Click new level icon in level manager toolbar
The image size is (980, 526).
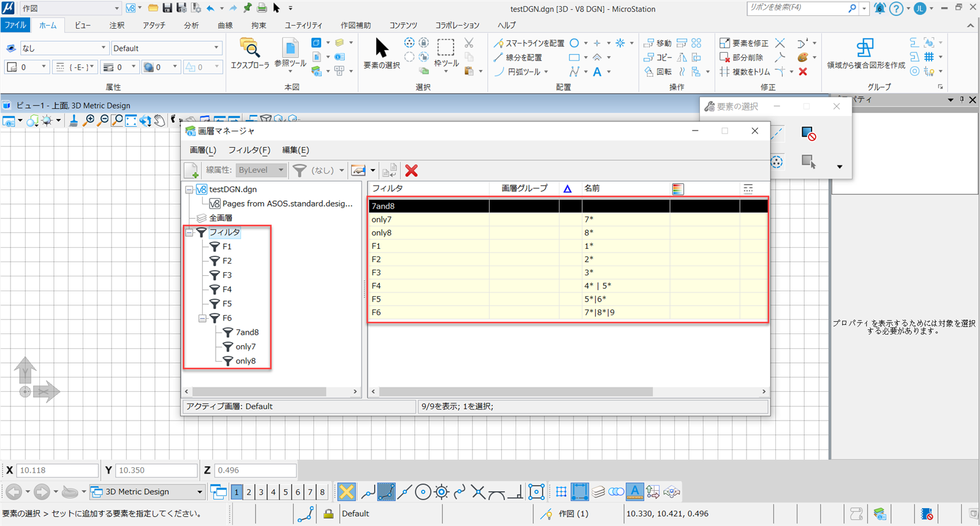pyautogui.click(x=191, y=170)
